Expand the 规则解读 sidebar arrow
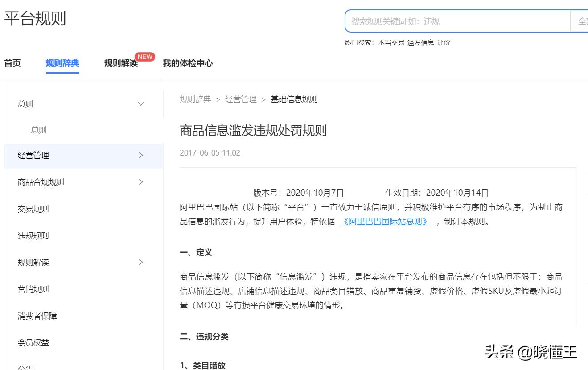The height and width of the screenshot is (370, 588). click(x=140, y=262)
